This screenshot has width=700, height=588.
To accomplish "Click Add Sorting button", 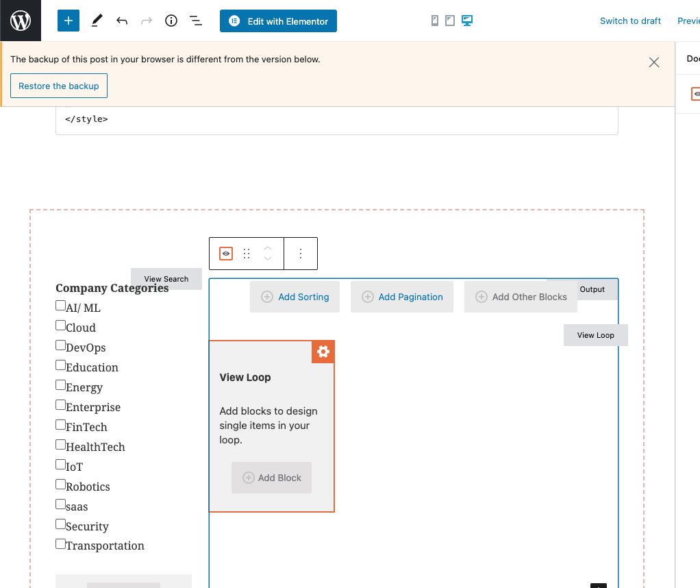I will tap(295, 297).
